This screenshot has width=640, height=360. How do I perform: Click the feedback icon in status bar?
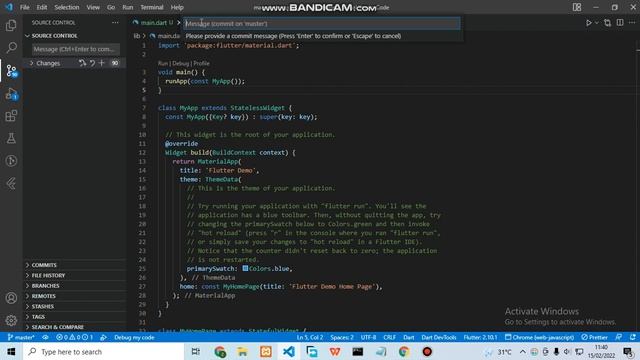pyautogui.click(x=619, y=338)
